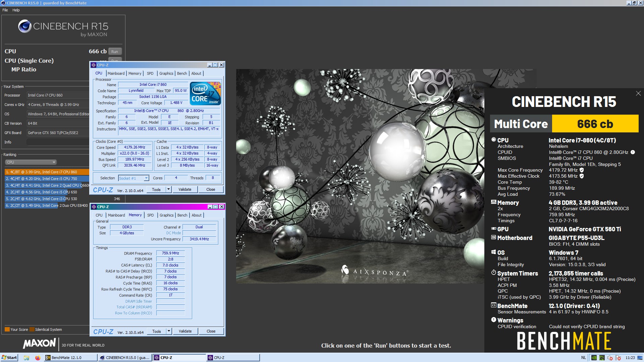Screen dimensions: 644x362
Task: Click the Info input field
Action: coord(58,142)
